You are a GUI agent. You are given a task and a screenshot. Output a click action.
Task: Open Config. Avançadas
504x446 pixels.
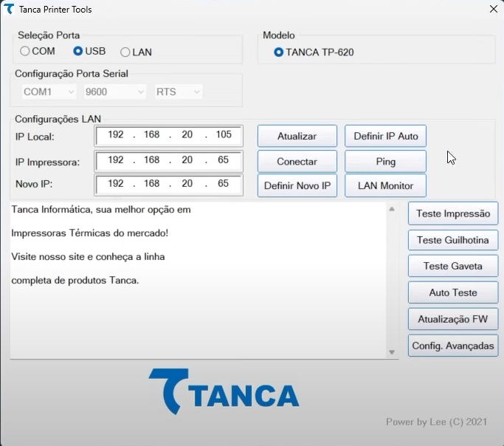tap(453, 346)
